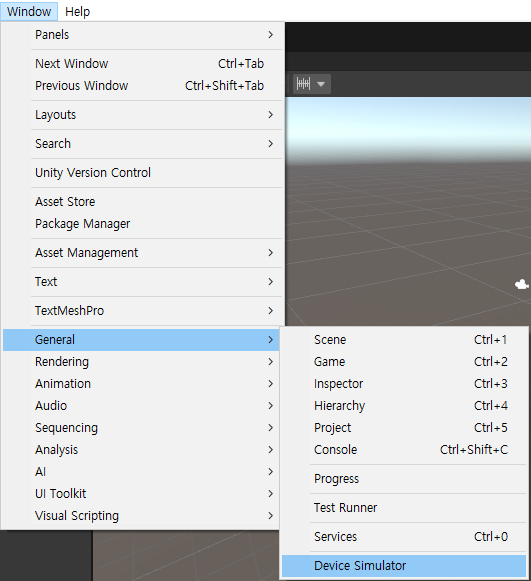Open the Inspector window
The width and height of the screenshot is (531, 581).
pos(404,384)
